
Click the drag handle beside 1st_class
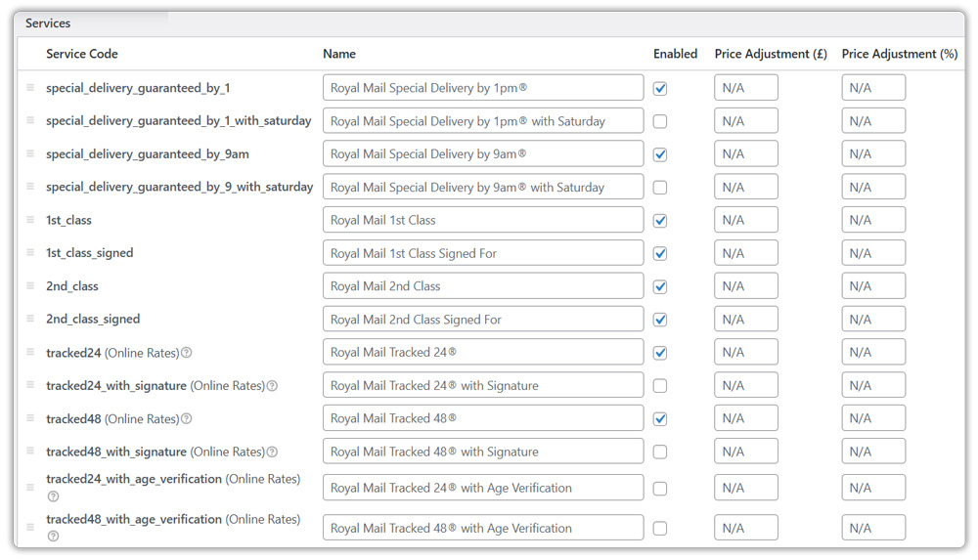(30, 219)
